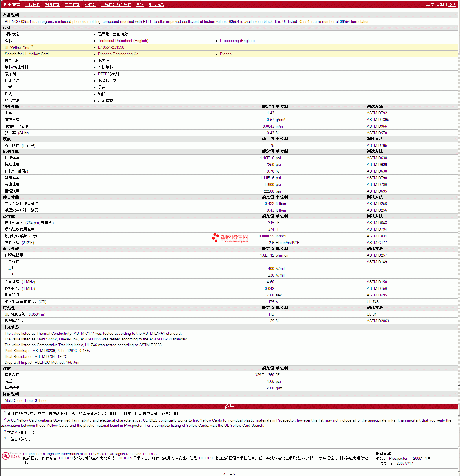
Task: Switch units to 公制
Action: [452, 5]
